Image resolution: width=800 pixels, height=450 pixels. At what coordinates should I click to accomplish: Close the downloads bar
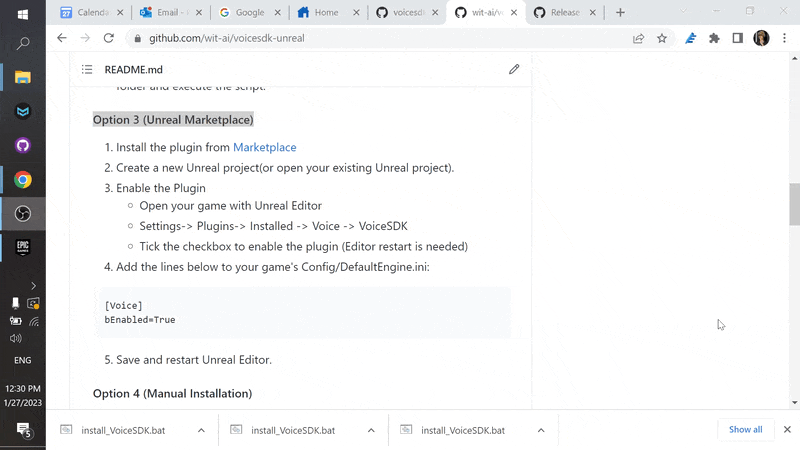coord(787,430)
